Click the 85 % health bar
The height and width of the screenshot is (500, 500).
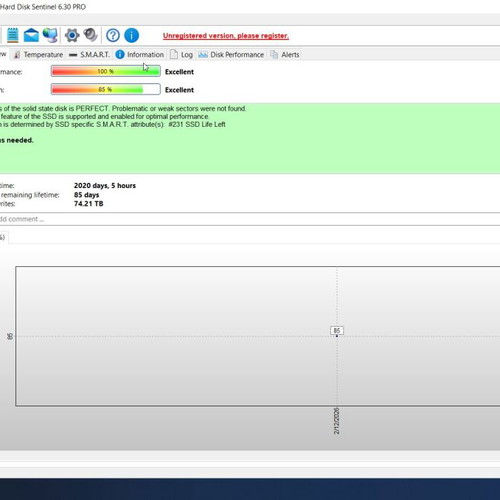(106, 89)
